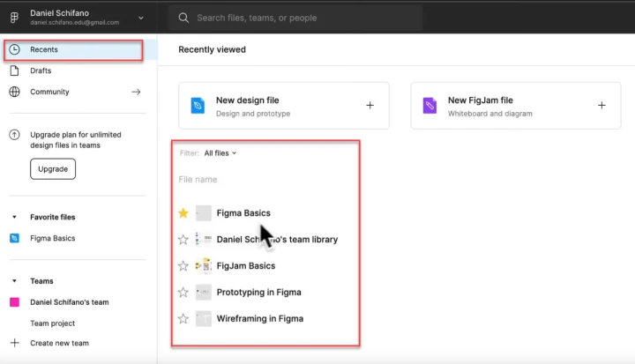
Task: Click the arrow next to Community
Action: [x=136, y=92]
